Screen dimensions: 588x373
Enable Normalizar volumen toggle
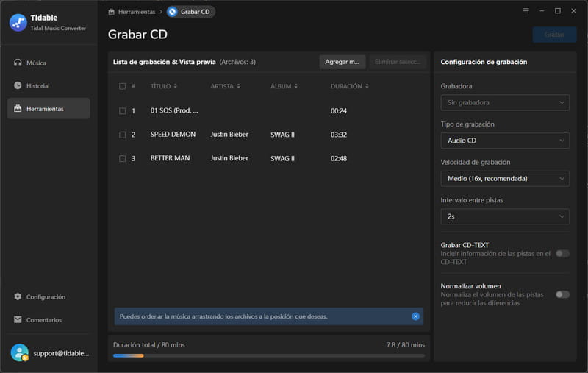point(562,294)
